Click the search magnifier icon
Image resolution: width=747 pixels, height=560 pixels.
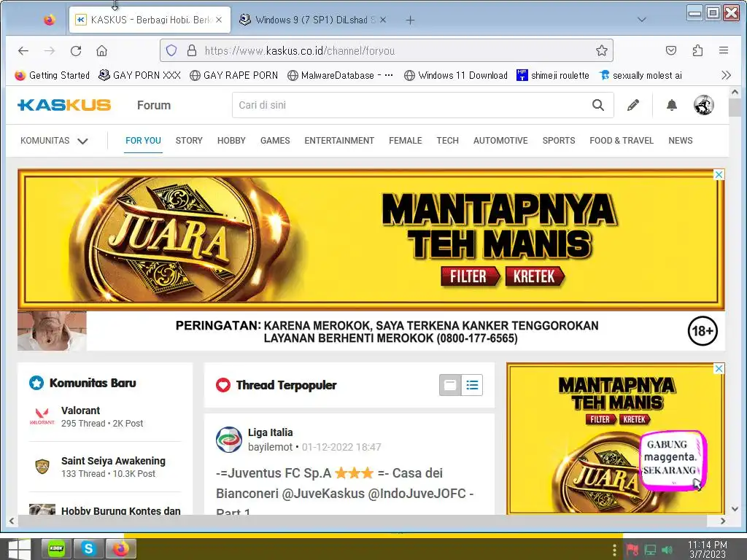click(x=598, y=105)
